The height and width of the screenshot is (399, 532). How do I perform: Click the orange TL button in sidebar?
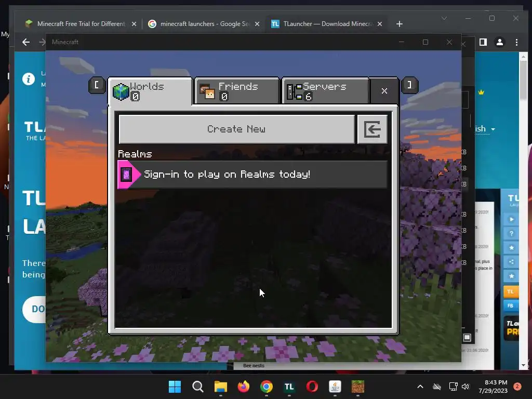point(511,291)
